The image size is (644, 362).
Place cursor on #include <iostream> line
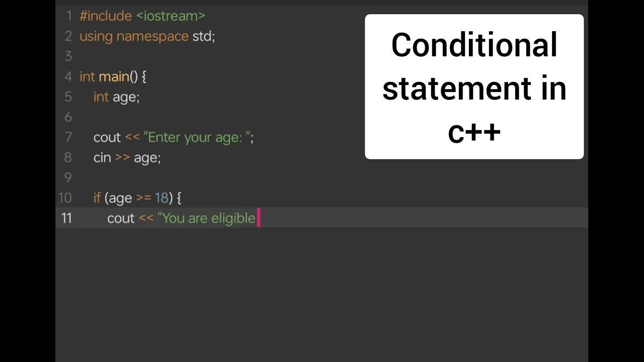142,16
